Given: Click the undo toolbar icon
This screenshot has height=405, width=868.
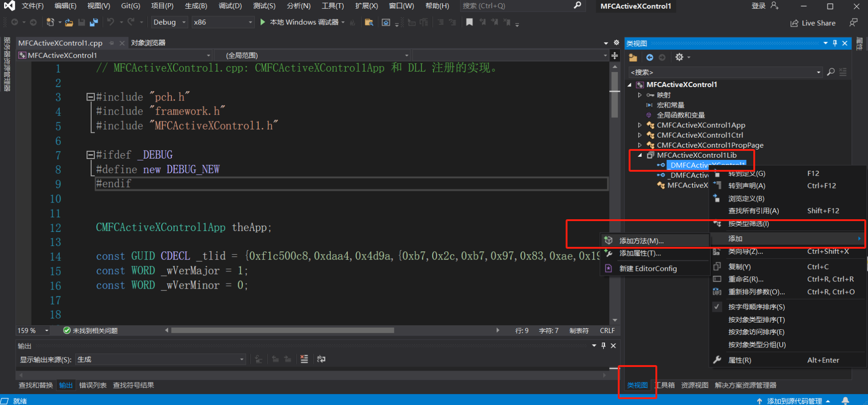Looking at the screenshot, I should (111, 22).
